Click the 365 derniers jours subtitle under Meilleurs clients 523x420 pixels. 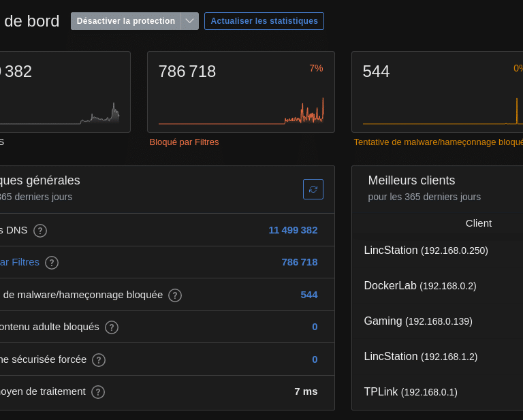click(x=424, y=197)
